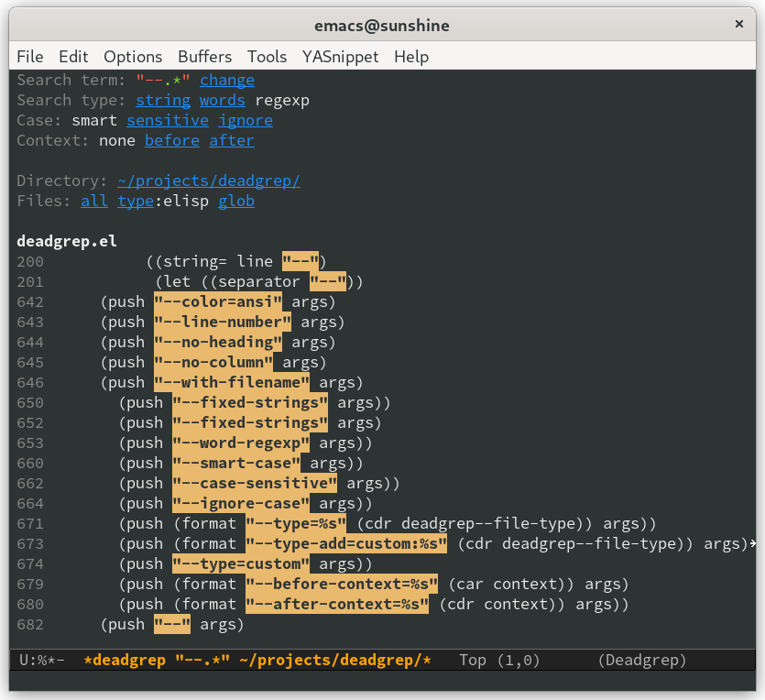The height and width of the screenshot is (700, 765).
Task: Click the "--smart-case" match on line 660
Action: click(236, 463)
